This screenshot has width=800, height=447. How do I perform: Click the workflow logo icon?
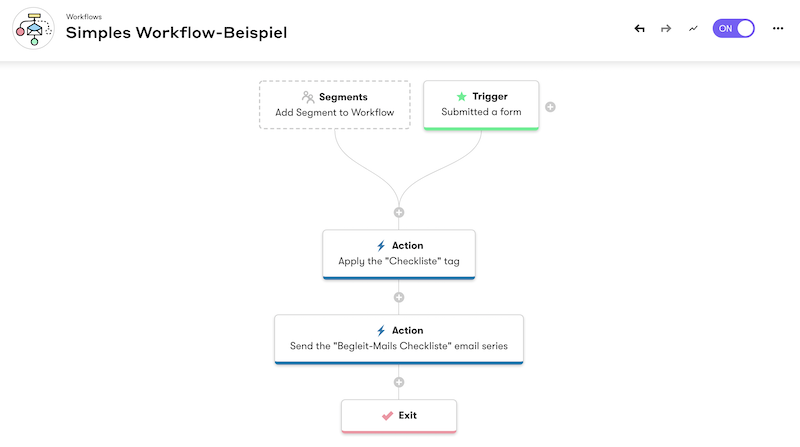click(34, 29)
